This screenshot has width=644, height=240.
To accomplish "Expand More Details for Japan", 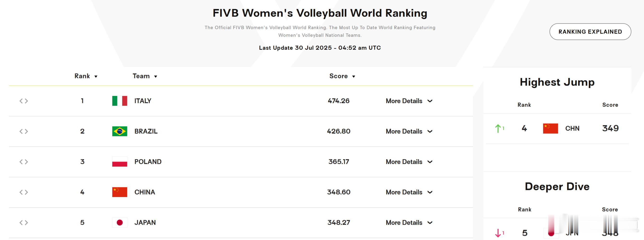I will tap(409, 223).
